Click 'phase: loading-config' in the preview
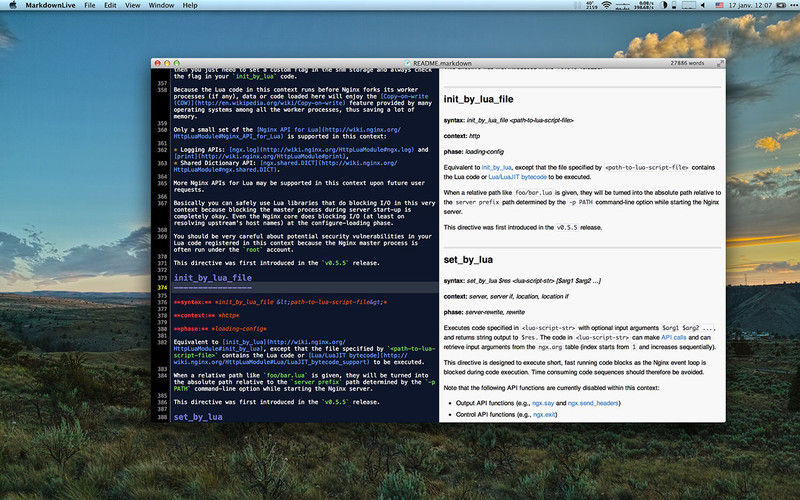The width and height of the screenshot is (800, 500). pyautogui.click(x=473, y=152)
